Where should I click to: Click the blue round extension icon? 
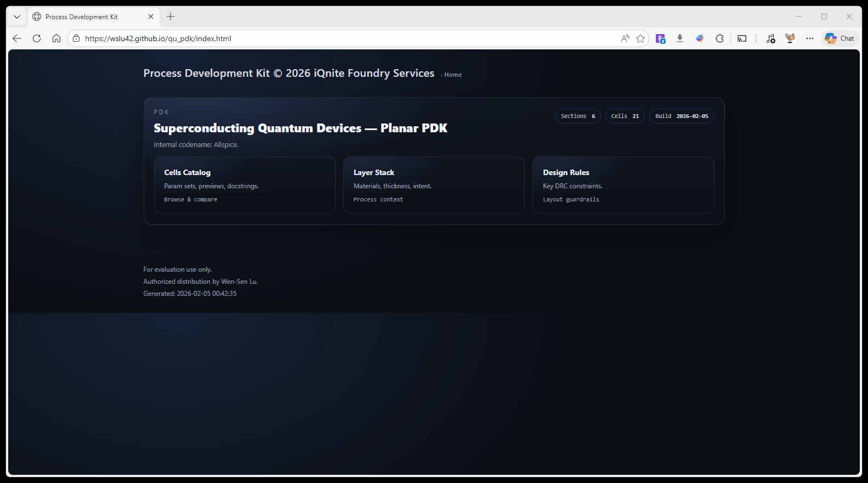(700, 38)
